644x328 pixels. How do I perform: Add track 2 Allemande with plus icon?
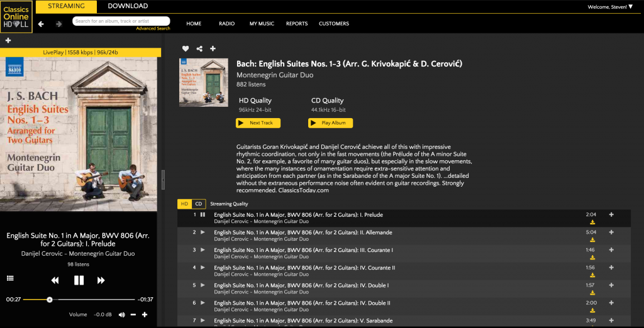tap(611, 232)
